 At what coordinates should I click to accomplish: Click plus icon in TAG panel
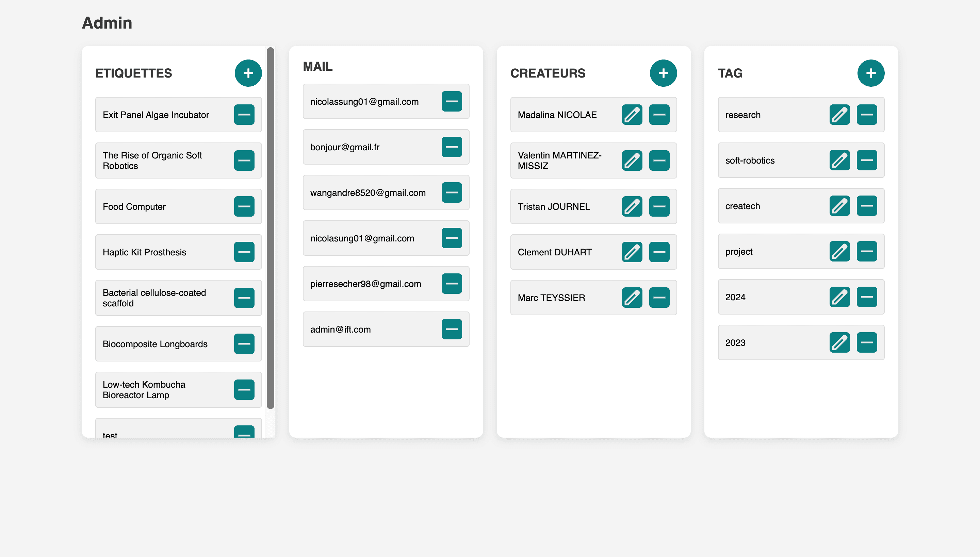click(870, 73)
